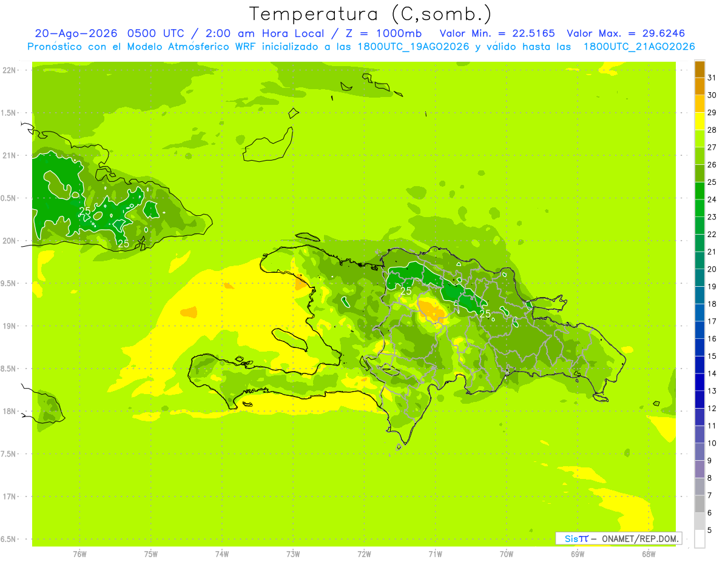Click the '21N' latitude axis label
The height and width of the screenshot is (562, 728).
coord(9,155)
